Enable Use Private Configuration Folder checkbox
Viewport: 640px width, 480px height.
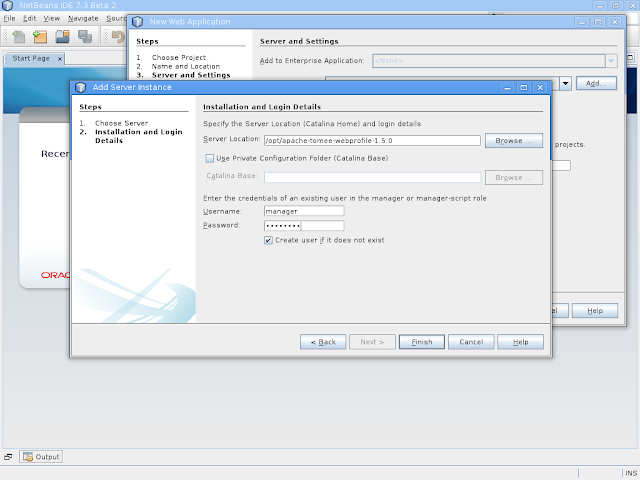(209, 158)
